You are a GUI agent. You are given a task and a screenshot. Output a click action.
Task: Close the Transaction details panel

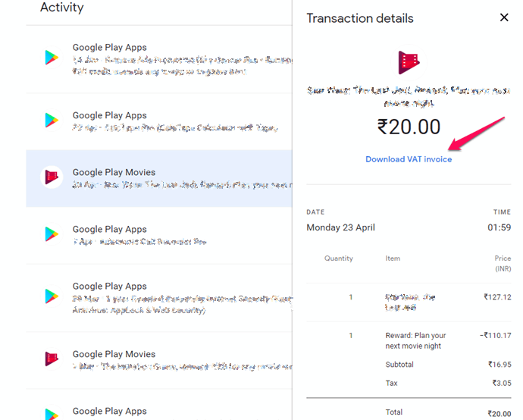click(x=504, y=17)
